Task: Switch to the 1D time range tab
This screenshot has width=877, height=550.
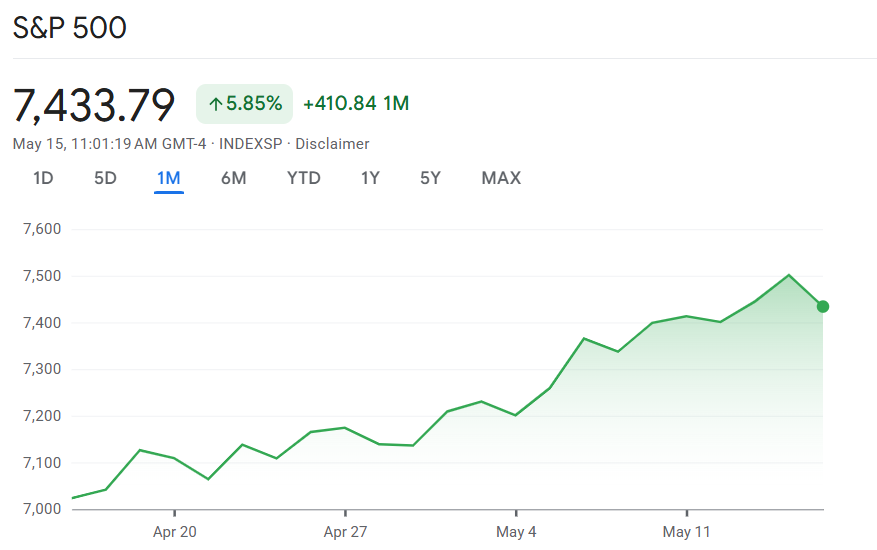Action: click(x=43, y=178)
